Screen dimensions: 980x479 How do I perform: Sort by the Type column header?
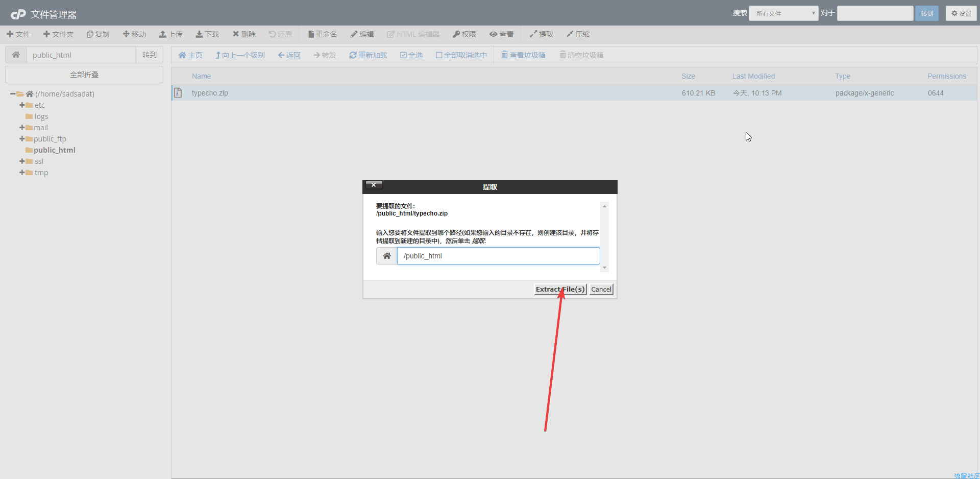tap(843, 76)
